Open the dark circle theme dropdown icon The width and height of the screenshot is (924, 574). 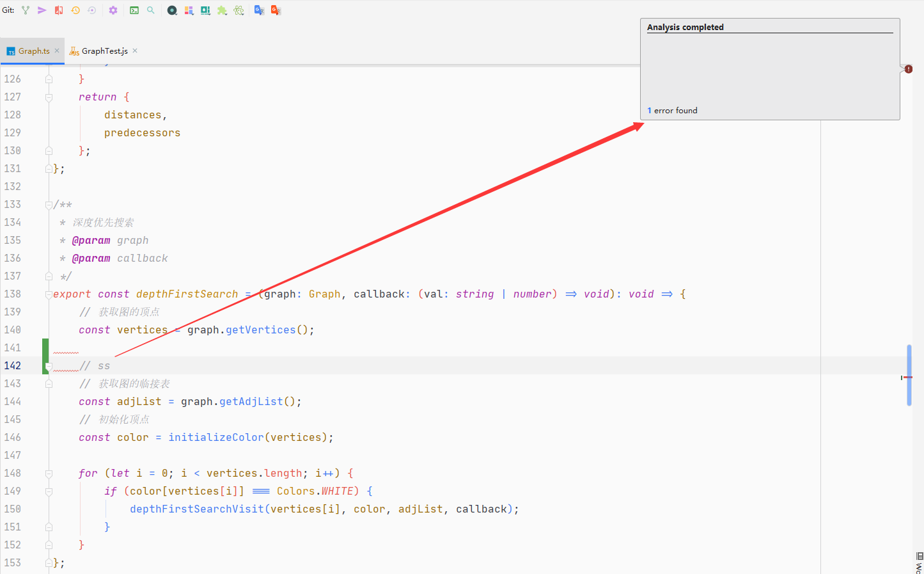[172, 10]
